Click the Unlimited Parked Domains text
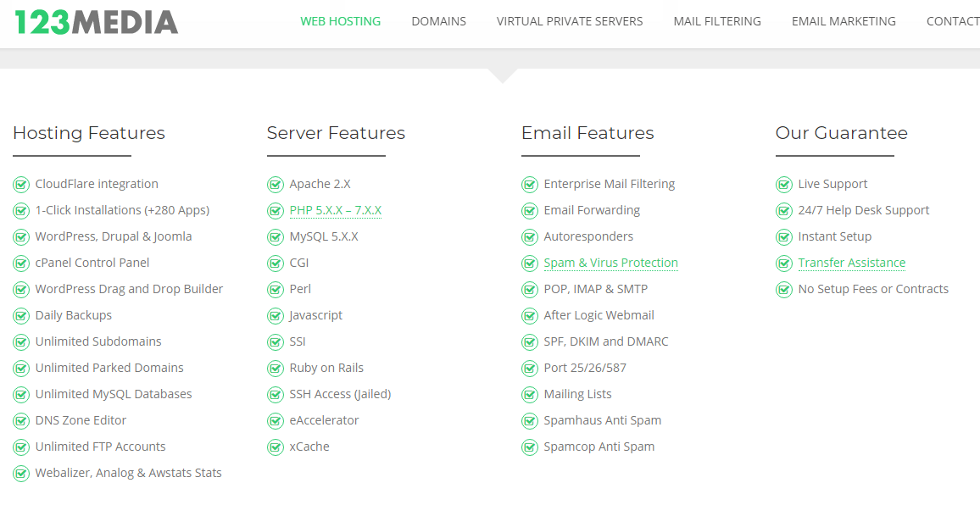The height and width of the screenshot is (505, 980). pos(109,368)
